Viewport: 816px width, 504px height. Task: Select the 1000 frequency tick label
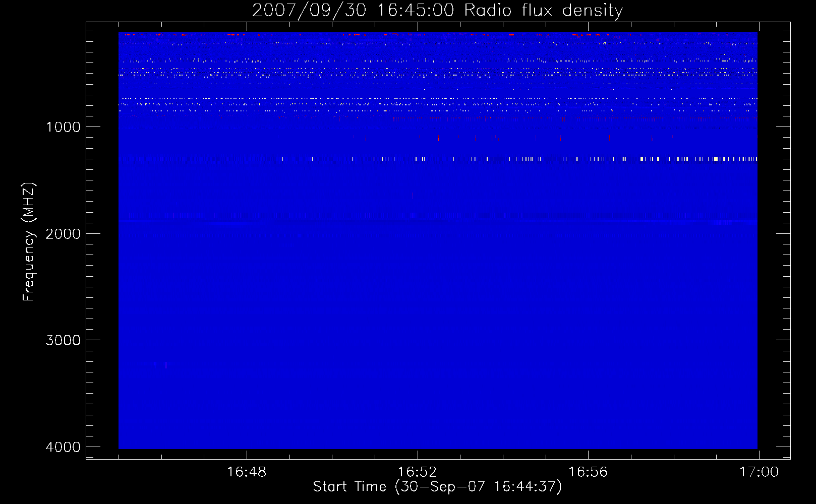point(63,127)
